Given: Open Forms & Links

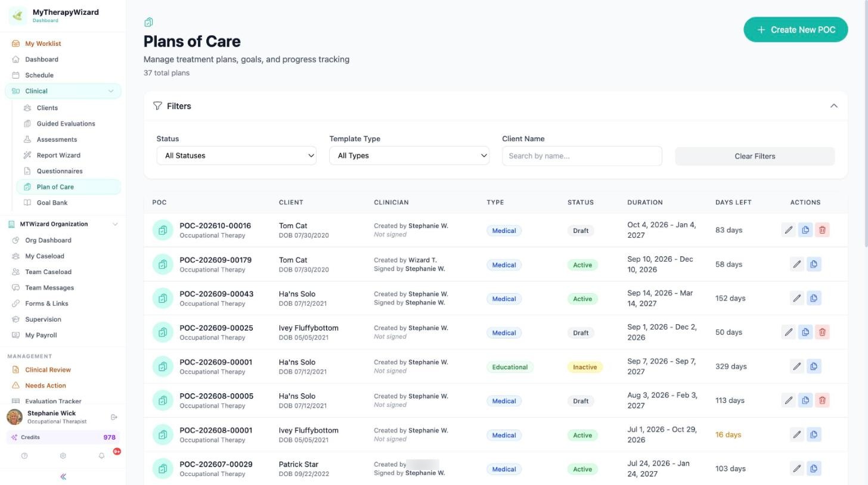Looking at the screenshot, I should pyautogui.click(x=46, y=303).
